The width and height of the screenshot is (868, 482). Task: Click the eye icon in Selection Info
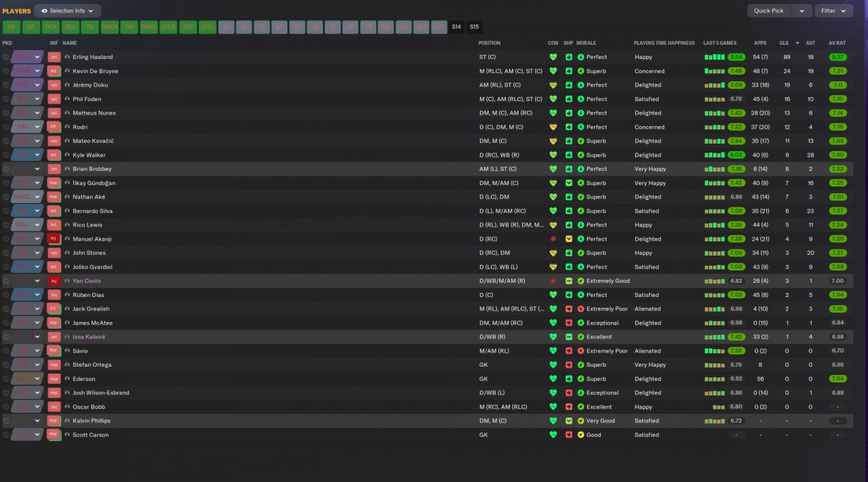coord(44,11)
